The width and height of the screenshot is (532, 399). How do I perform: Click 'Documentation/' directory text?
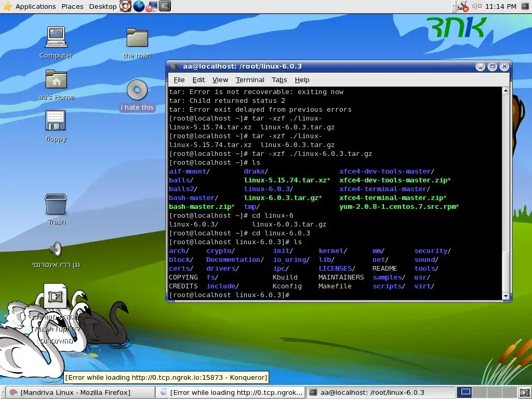235,260
